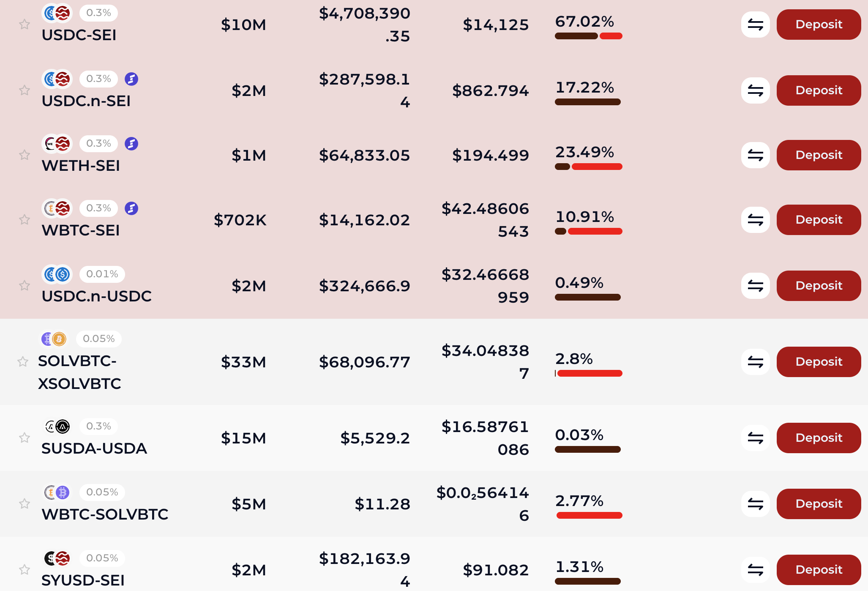Viewport: 868px width, 591px height.
Task: Click the 67.02% APR bar for USDC-SEI
Action: tap(588, 36)
